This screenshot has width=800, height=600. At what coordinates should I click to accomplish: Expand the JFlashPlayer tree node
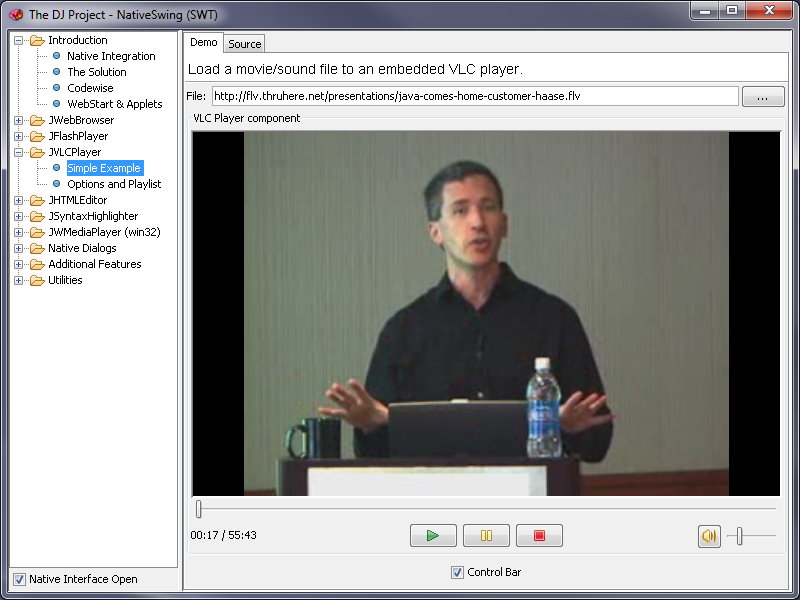pos(19,136)
